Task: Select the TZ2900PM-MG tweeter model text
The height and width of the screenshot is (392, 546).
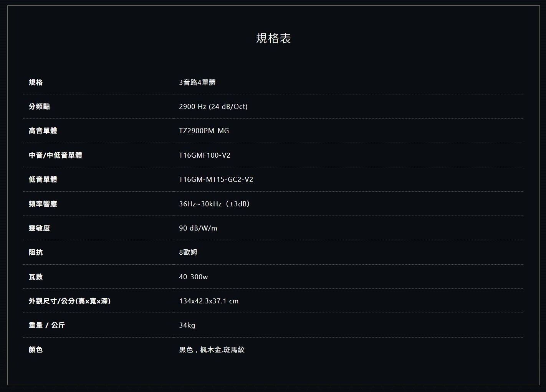Action: (x=204, y=131)
